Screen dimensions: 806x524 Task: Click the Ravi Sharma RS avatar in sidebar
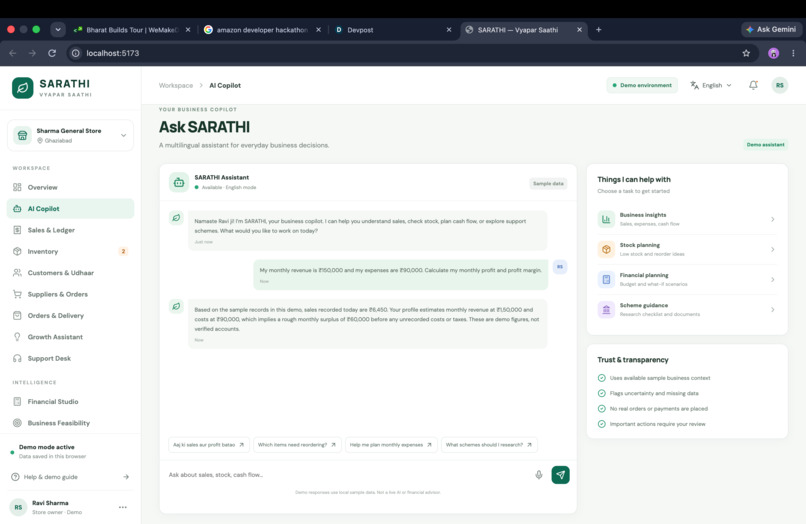coord(18,507)
